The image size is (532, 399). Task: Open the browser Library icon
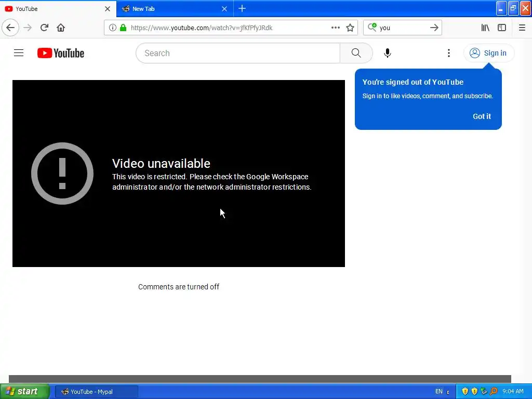coord(485,28)
